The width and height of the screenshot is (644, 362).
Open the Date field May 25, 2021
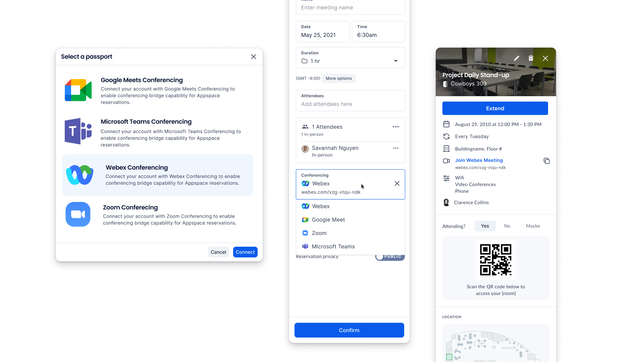point(322,32)
